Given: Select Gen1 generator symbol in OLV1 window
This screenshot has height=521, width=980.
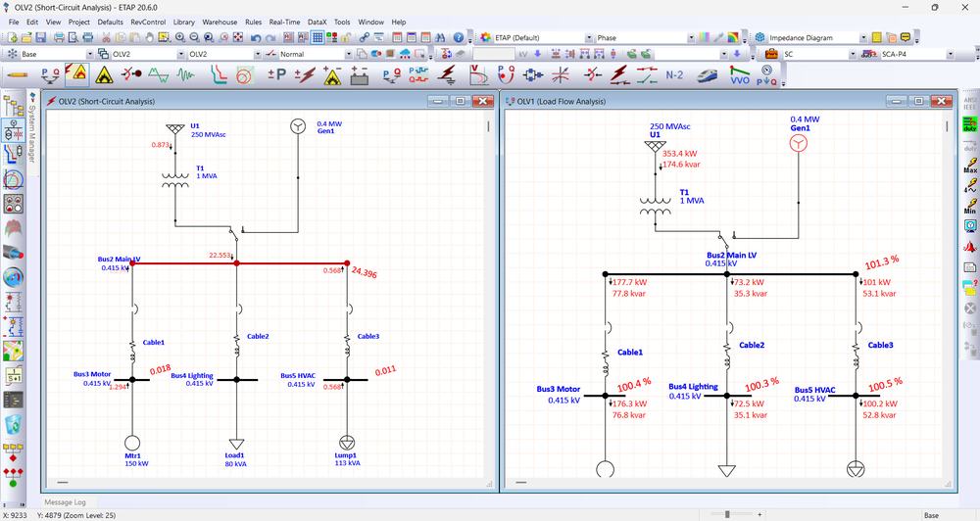Looking at the screenshot, I should 798,144.
